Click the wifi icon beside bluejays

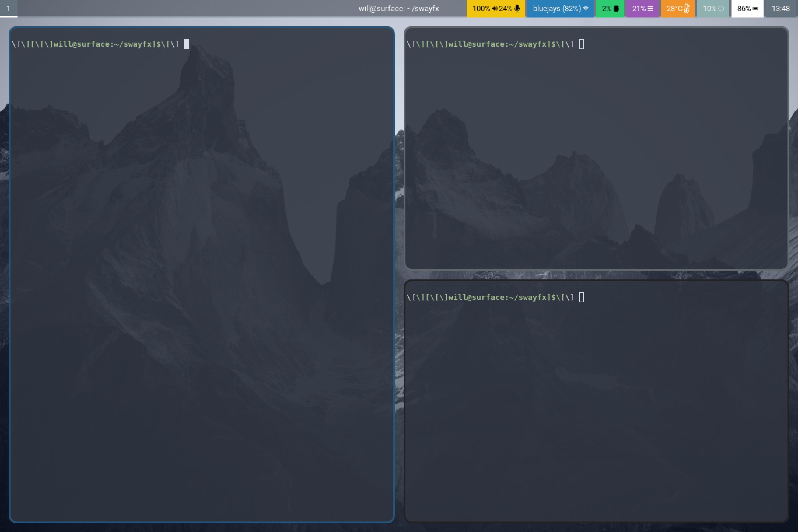pos(586,8)
